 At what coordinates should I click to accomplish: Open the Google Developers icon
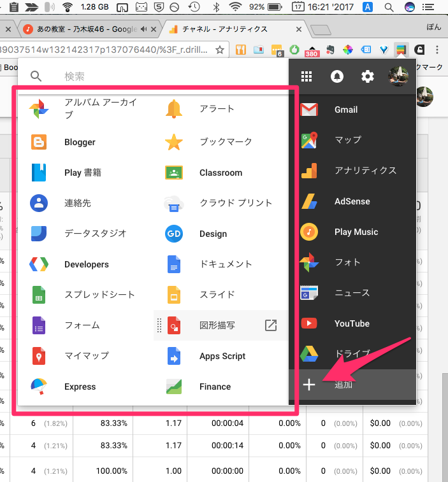click(39, 264)
